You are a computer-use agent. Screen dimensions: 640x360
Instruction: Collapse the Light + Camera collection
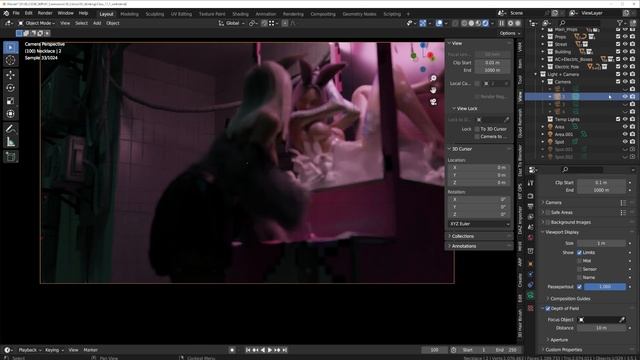click(536, 74)
